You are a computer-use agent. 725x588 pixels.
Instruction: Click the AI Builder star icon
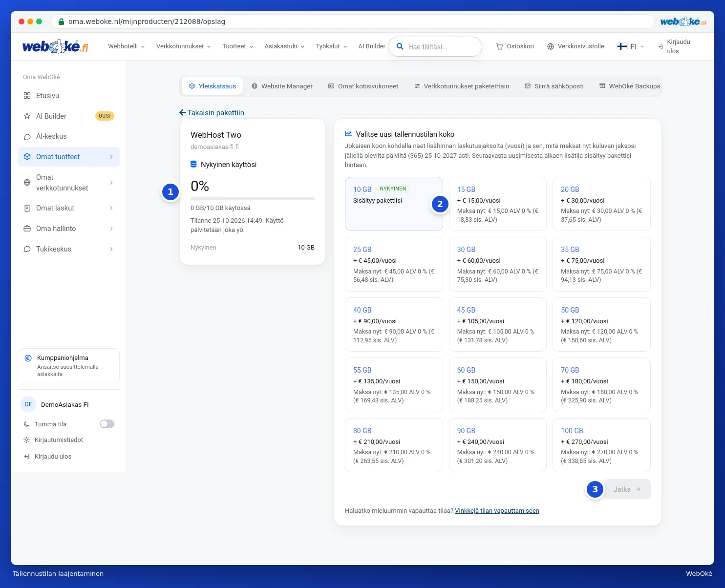click(x=27, y=116)
